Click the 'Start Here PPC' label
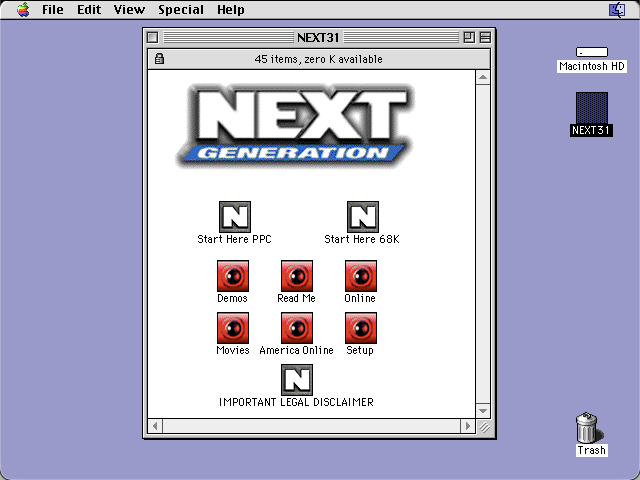Viewport: 640px width, 480px height. click(x=234, y=239)
